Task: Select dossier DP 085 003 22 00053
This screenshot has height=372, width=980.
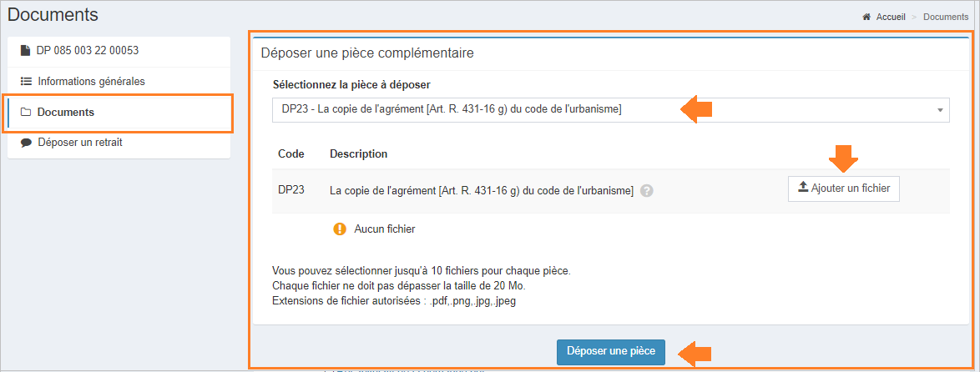Action: tap(119, 51)
